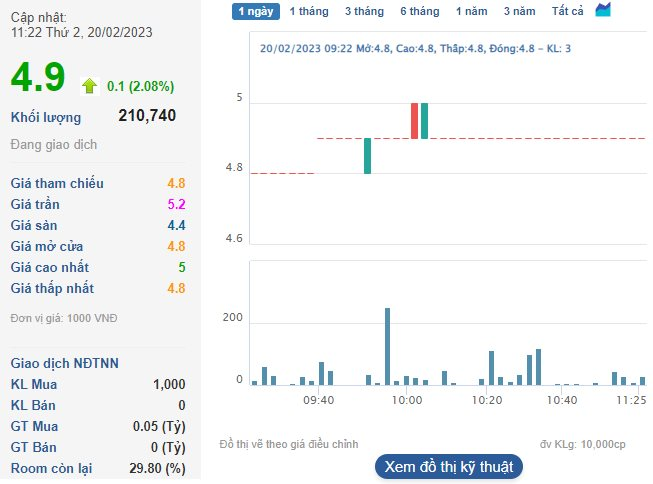Switch to the area chart type icon
The image size is (653, 484).
coord(603,10)
